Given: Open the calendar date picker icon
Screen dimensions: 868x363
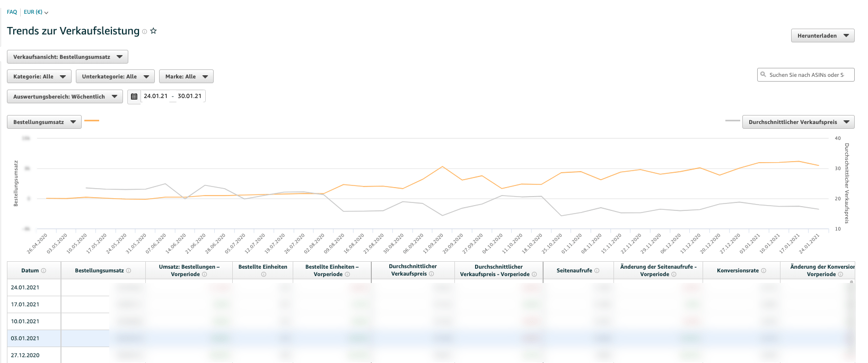Looking at the screenshot, I should click(x=134, y=96).
